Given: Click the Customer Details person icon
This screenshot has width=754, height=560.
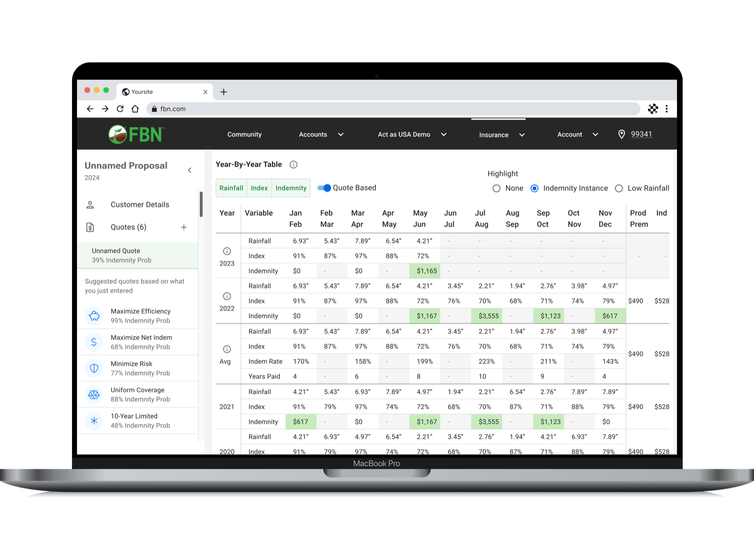Looking at the screenshot, I should [90, 205].
